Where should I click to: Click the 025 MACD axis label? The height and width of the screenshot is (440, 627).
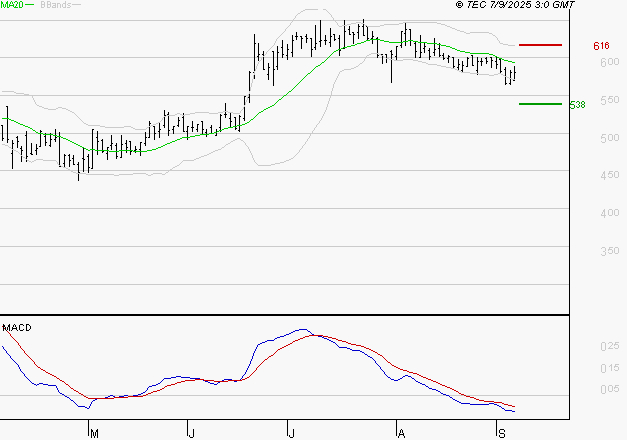[x=610, y=346]
